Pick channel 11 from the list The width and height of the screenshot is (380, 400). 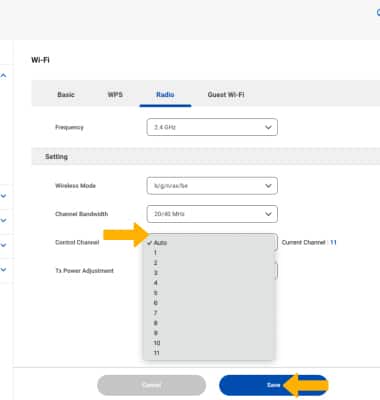pos(209,353)
